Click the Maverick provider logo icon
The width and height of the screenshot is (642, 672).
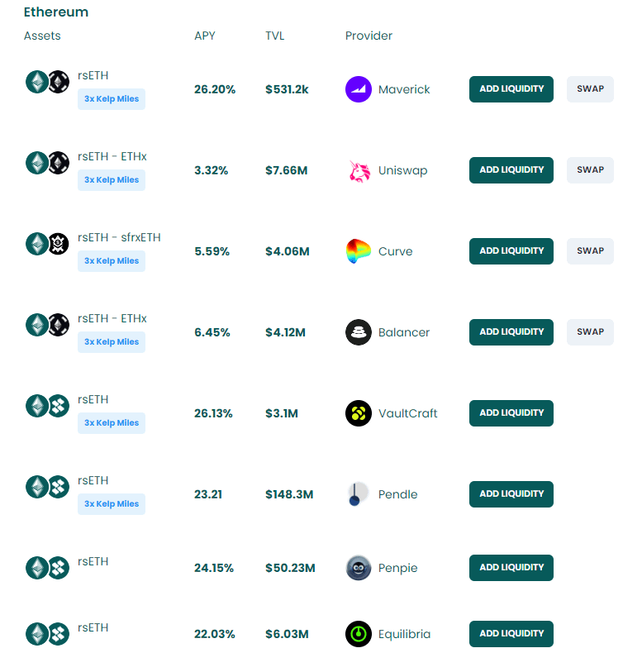359,89
